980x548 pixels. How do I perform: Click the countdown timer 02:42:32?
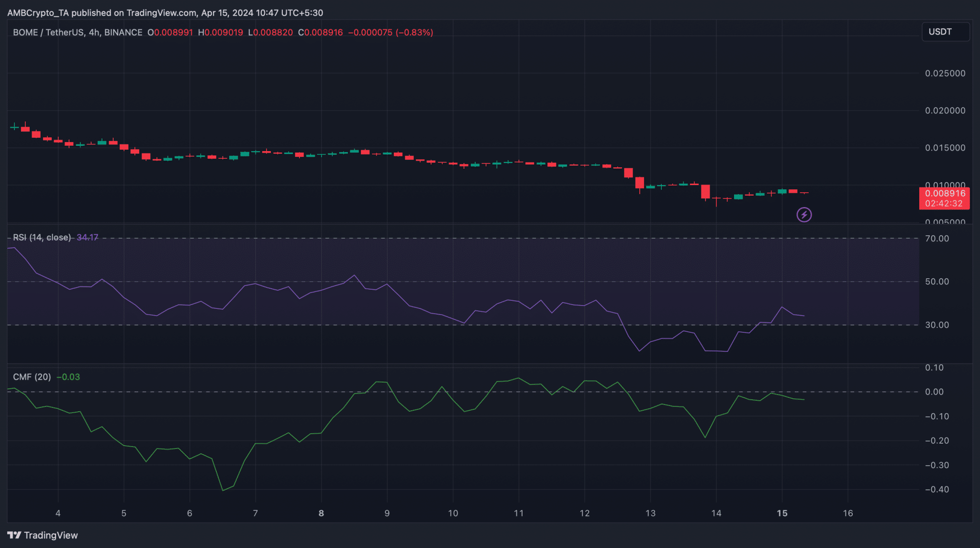click(x=944, y=203)
